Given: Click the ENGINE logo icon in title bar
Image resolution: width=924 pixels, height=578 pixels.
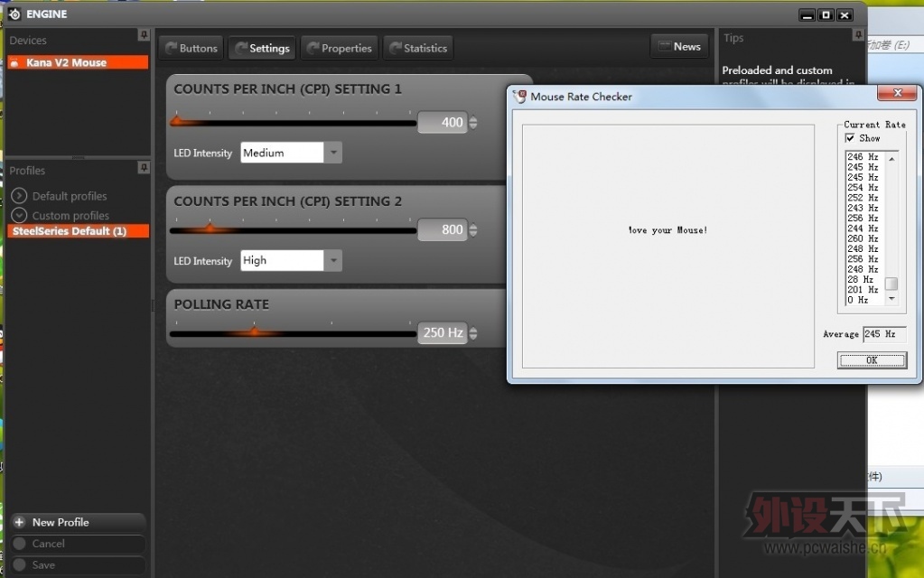Looking at the screenshot, I should (14, 14).
